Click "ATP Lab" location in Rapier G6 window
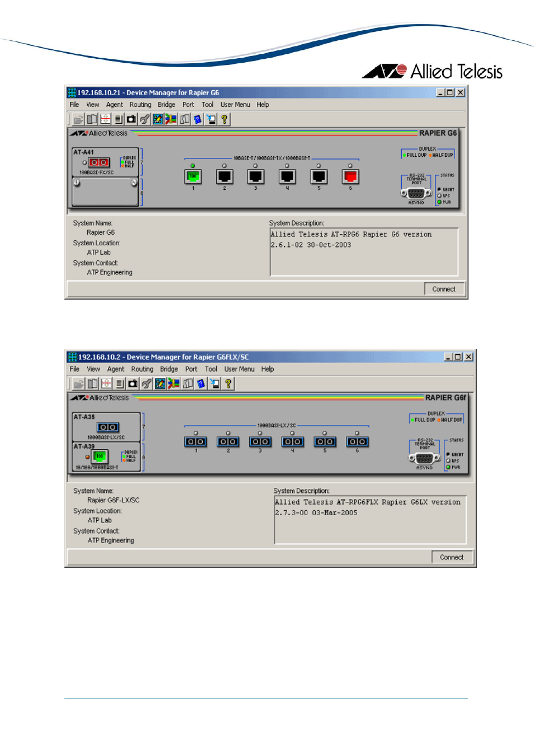 tap(99, 253)
